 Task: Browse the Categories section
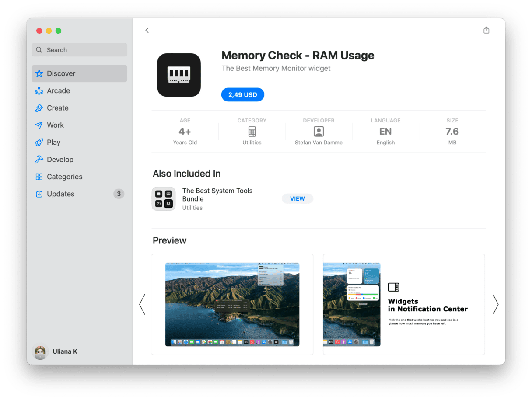(79, 177)
